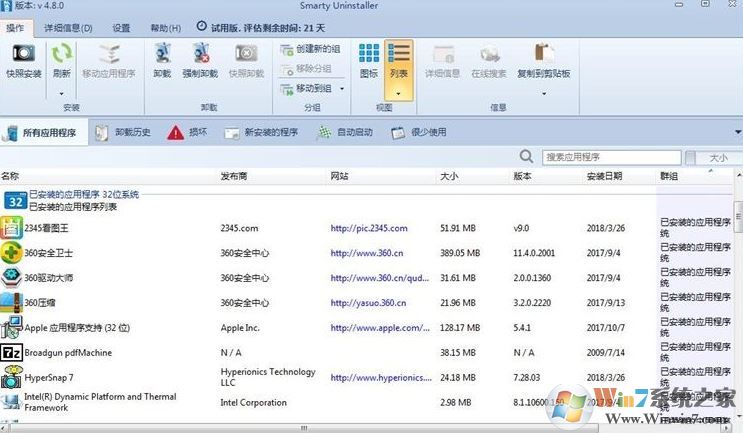743x433 pixels.
Task: Click the 快照安装 snapshot install icon
Action: coord(23,53)
